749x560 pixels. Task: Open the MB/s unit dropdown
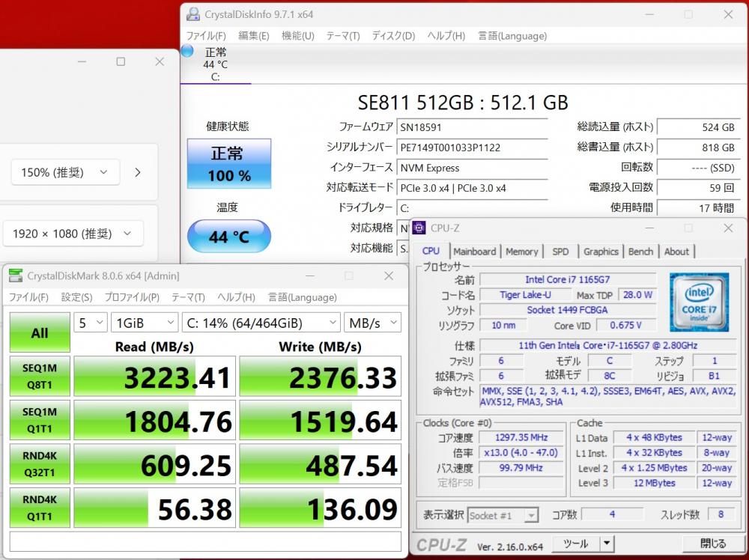point(372,323)
